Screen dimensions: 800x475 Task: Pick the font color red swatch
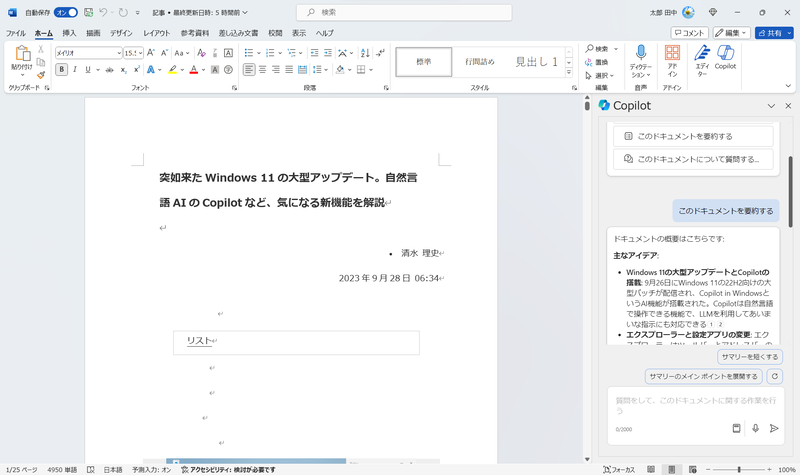tap(194, 70)
